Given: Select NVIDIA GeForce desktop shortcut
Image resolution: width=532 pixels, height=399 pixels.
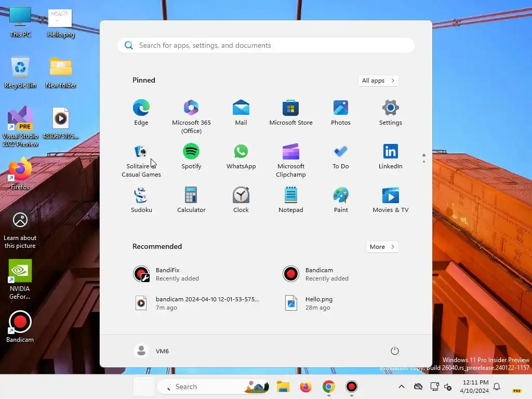Looking at the screenshot, I should (x=20, y=280).
